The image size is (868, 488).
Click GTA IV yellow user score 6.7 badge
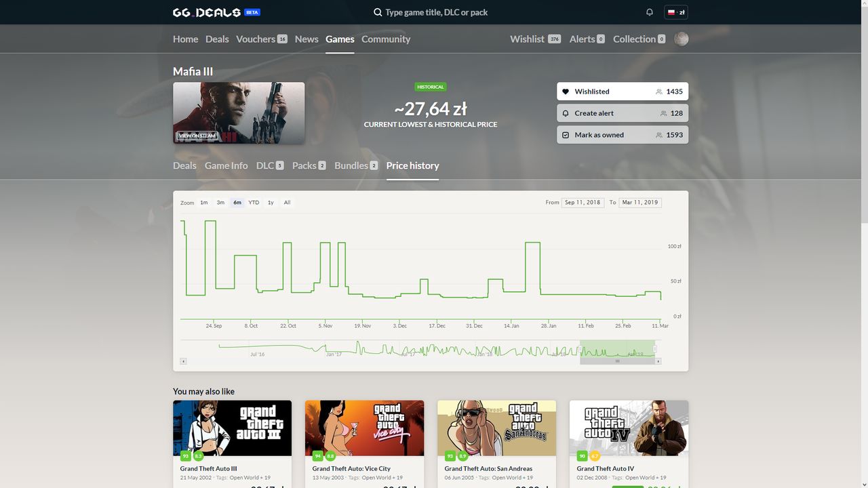595,456
